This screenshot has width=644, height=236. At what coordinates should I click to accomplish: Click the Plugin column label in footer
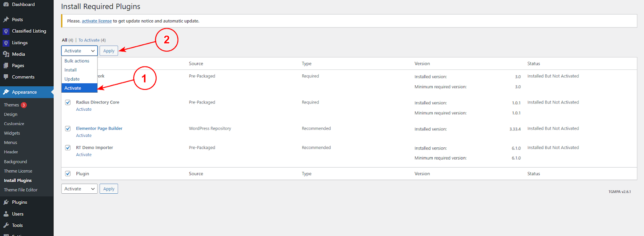point(83,174)
